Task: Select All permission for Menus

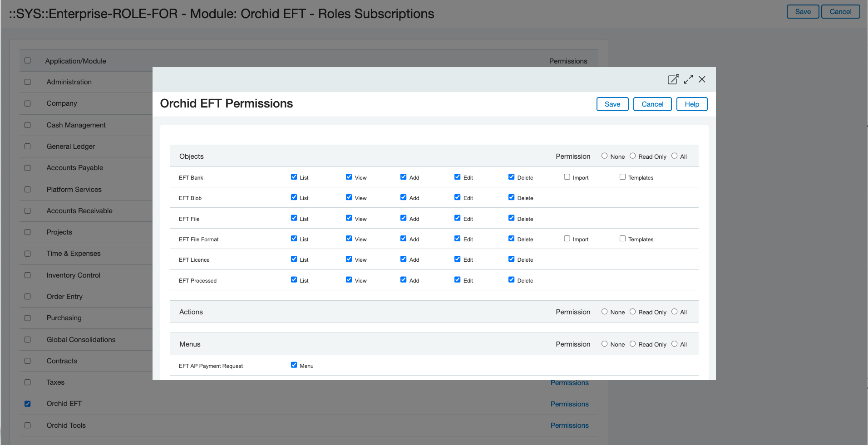Action: coord(674,344)
